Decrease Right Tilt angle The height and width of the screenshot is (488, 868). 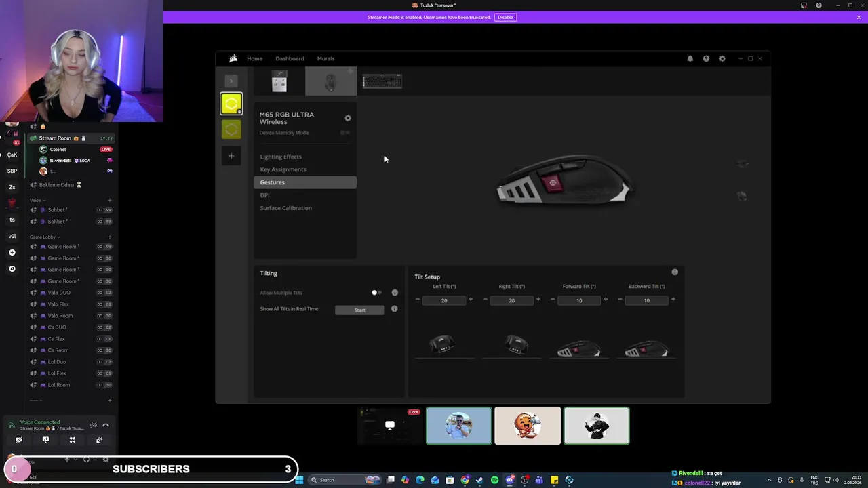pyautogui.click(x=485, y=300)
